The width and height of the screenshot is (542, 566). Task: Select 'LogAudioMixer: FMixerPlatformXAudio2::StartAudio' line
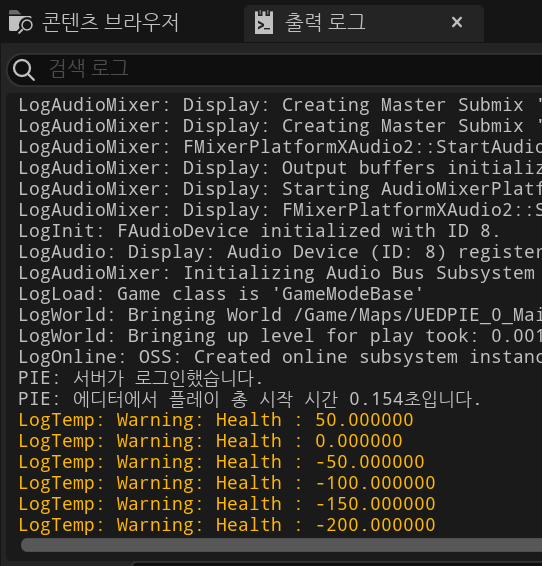(280, 147)
